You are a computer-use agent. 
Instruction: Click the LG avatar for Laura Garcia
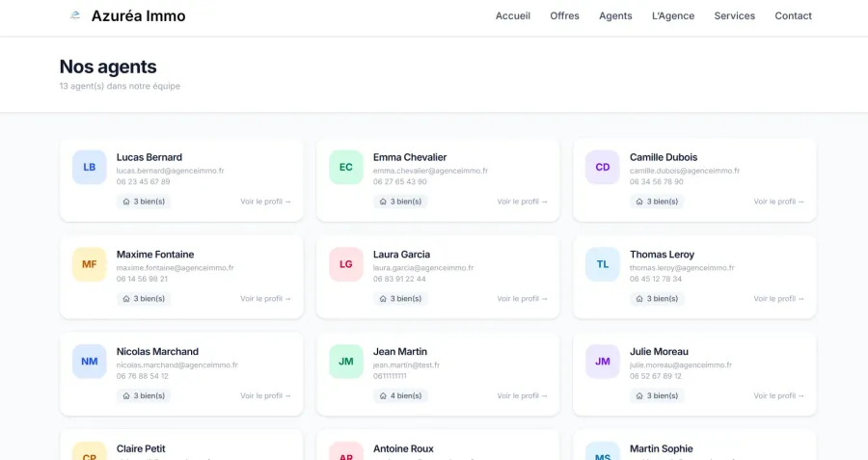click(346, 264)
